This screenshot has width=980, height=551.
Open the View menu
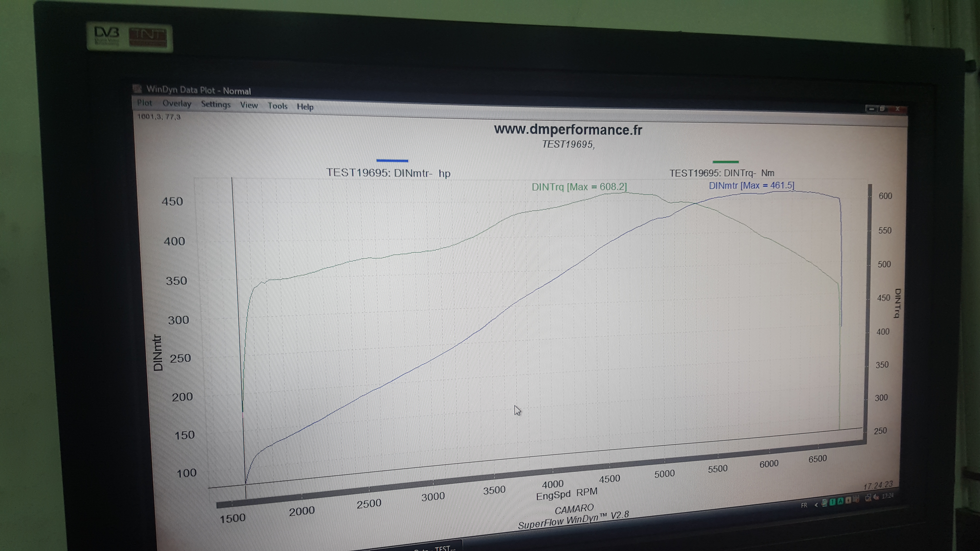click(249, 105)
